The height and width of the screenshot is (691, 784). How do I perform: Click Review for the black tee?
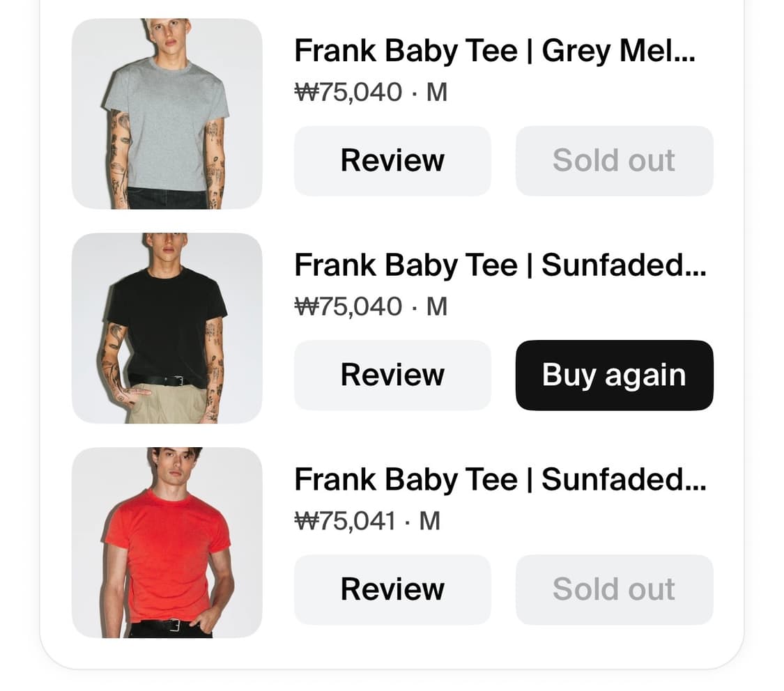392,375
